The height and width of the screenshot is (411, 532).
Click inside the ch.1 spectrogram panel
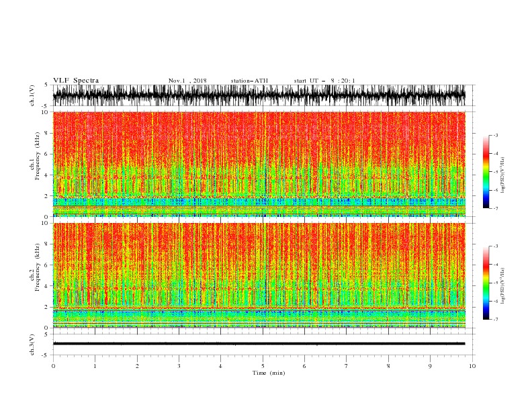[259, 164]
